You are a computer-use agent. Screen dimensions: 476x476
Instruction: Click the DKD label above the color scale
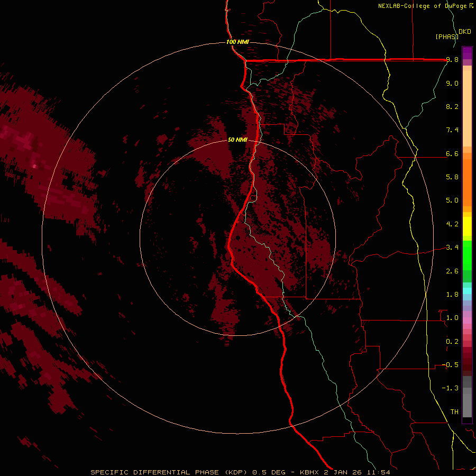tap(465, 32)
